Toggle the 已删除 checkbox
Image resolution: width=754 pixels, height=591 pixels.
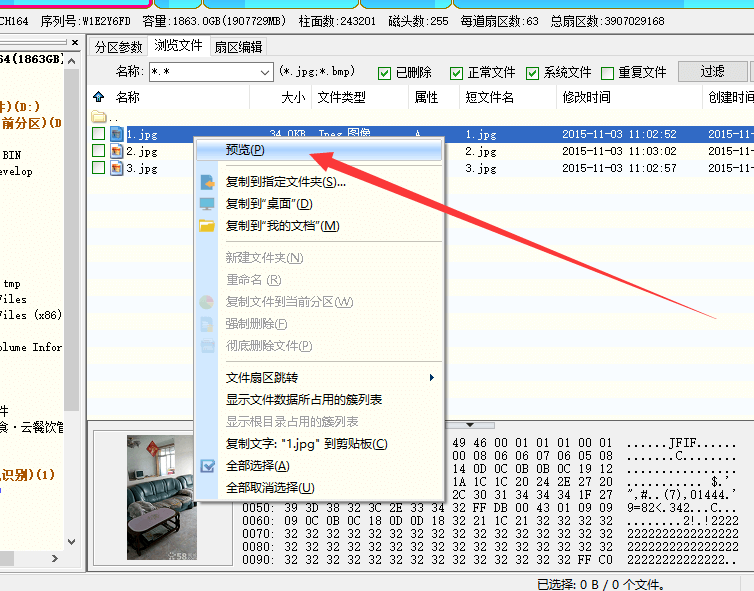tap(384, 73)
